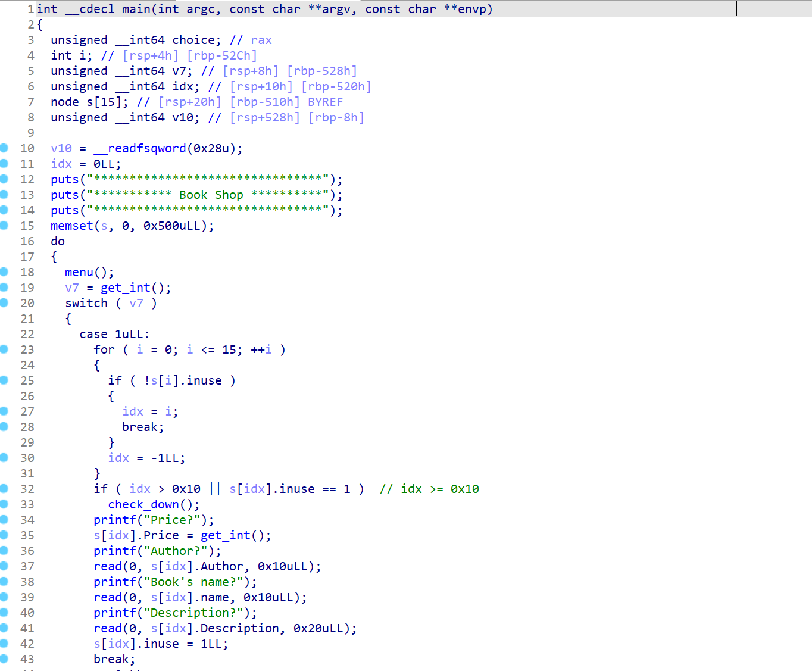812x671 pixels.
Task: Select the node type in s[15] declaration
Action: coord(64,102)
